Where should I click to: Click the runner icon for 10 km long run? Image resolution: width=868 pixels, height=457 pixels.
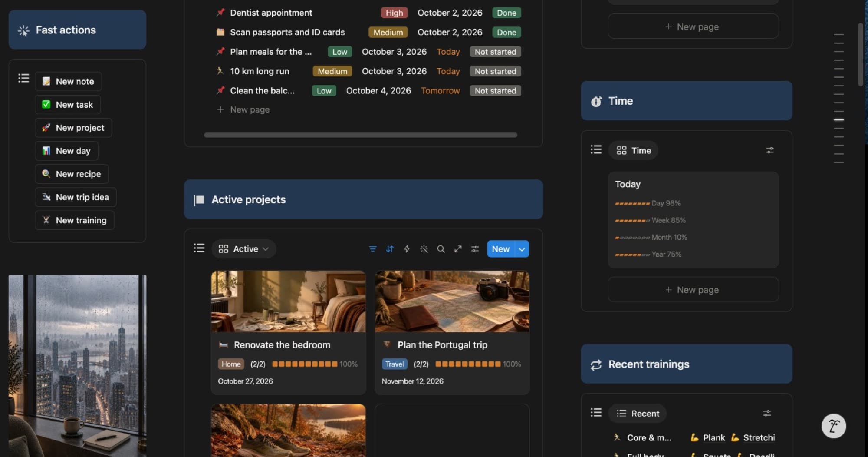[x=220, y=71]
